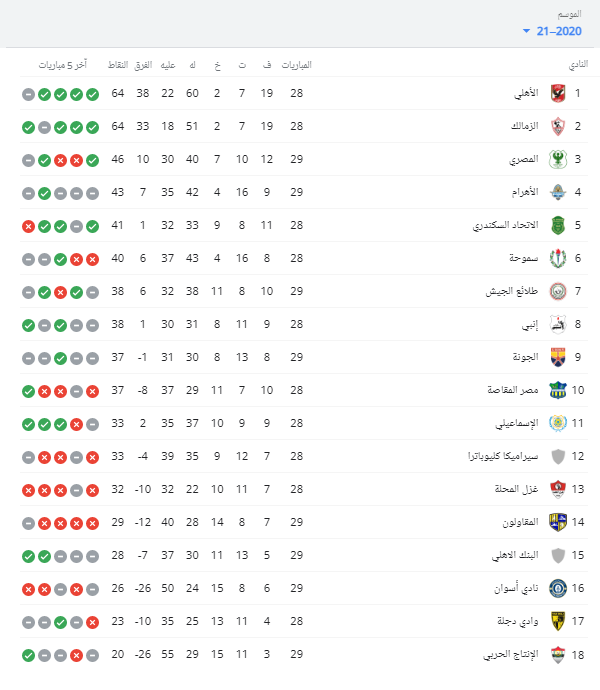600x690 pixels.
Task: Click the Wadi Degla club logo
Action: [x=557, y=620]
